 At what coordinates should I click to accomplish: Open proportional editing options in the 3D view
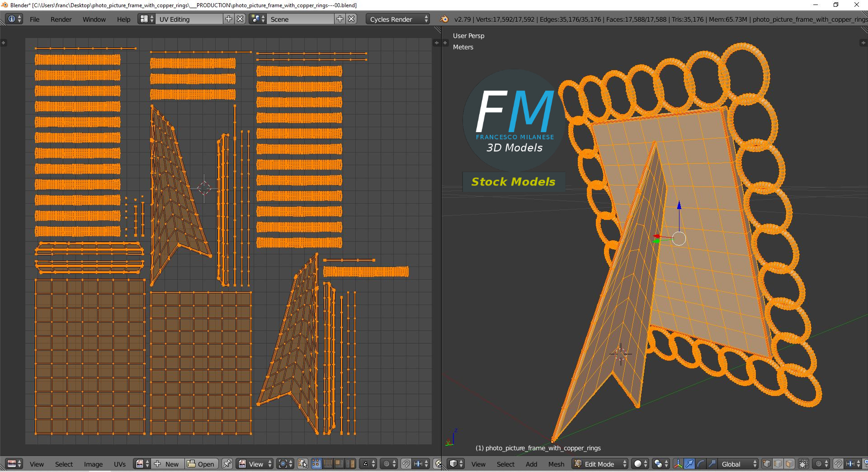821,464
